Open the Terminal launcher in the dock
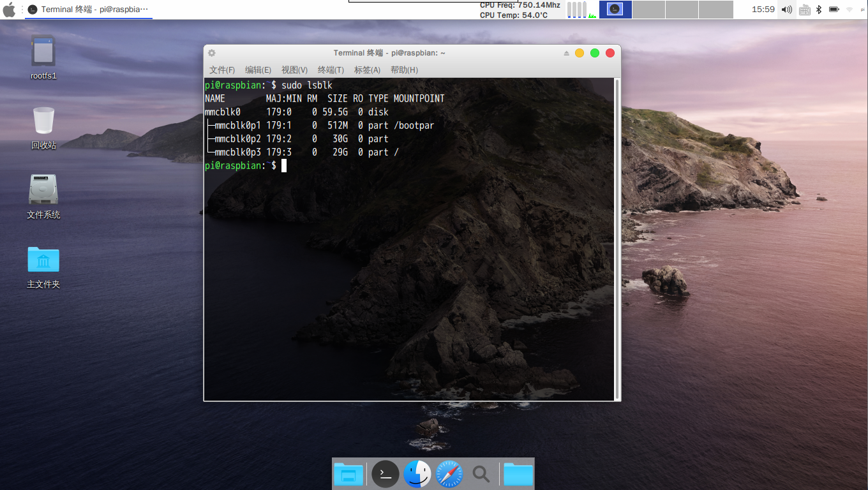The width and height of the screenshot is (868, 490). (x=385, y=474)
